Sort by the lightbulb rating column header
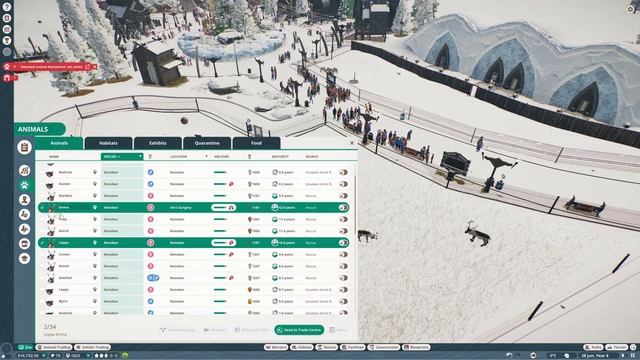640x360 pixels. pyautogui.click(x=249, y=156)
